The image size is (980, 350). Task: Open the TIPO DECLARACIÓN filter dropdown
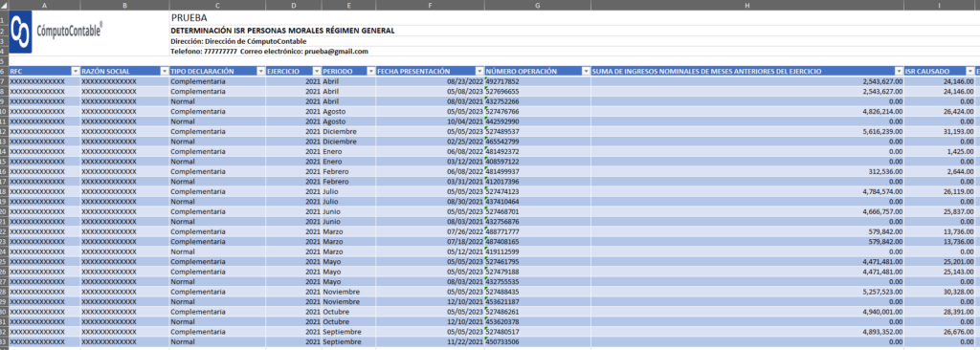pos(260,72)
